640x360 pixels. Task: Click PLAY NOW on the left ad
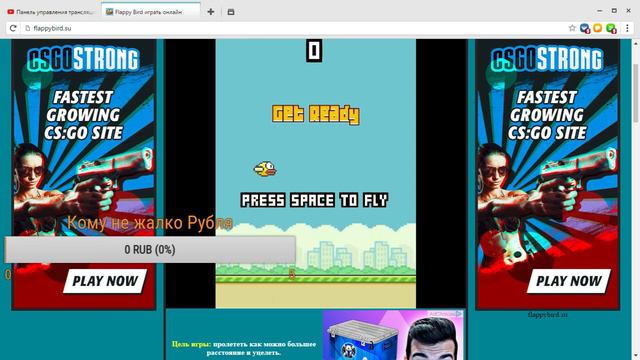(105, 281)
